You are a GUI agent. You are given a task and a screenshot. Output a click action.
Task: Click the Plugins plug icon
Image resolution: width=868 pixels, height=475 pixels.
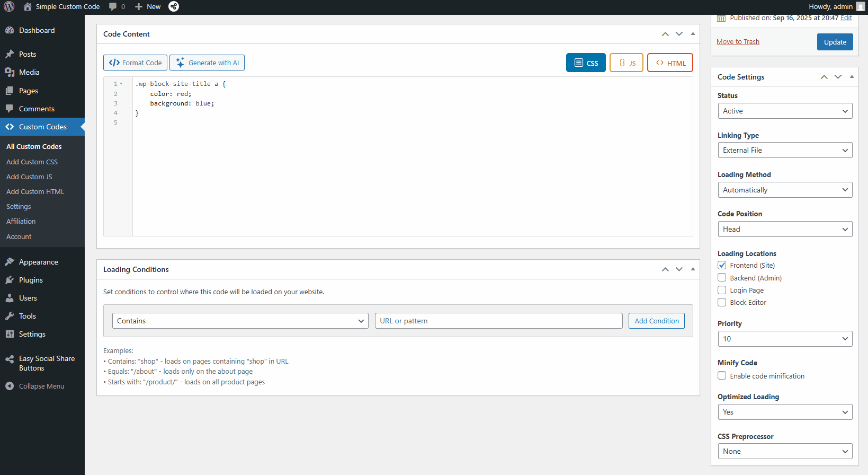click(x=10, y=280)
